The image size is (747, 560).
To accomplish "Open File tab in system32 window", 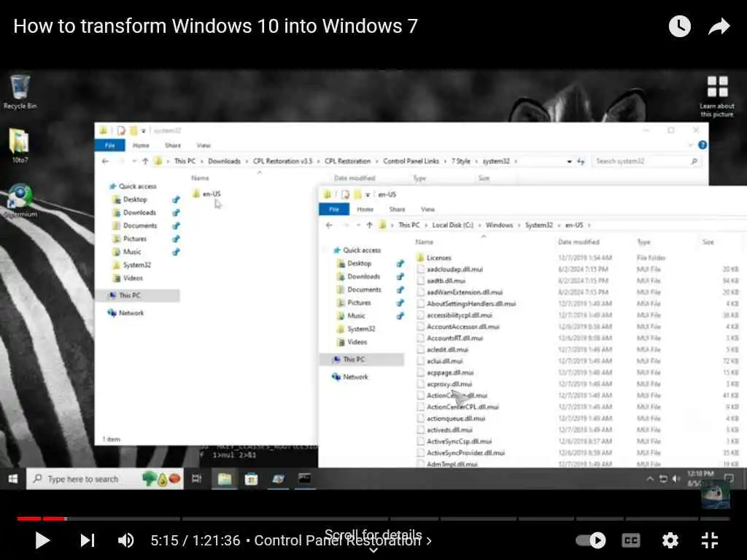I will 109,145.
